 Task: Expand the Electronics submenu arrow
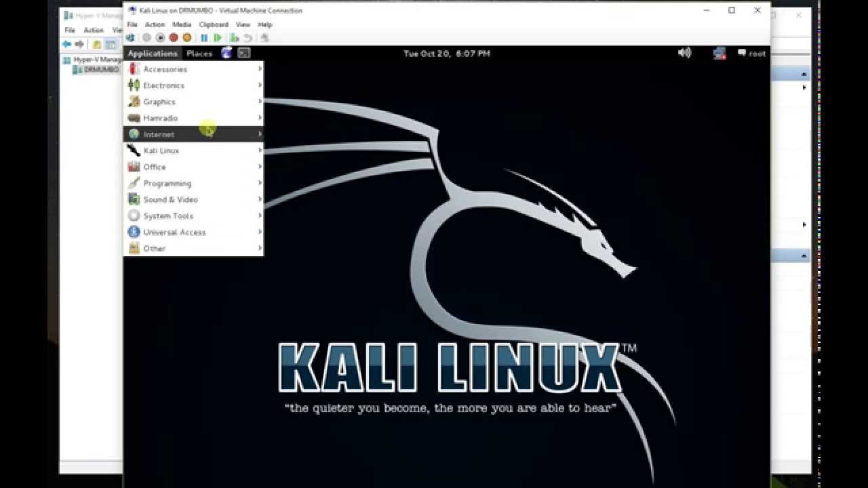coord(260,85)
